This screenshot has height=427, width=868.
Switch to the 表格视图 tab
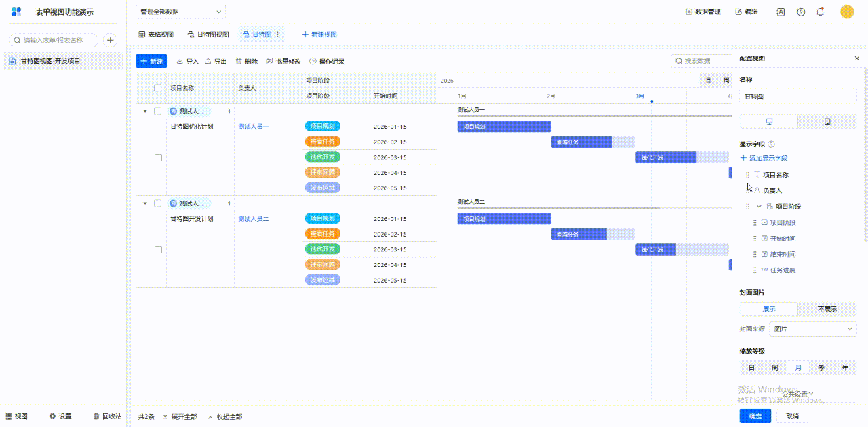(156, 35)
